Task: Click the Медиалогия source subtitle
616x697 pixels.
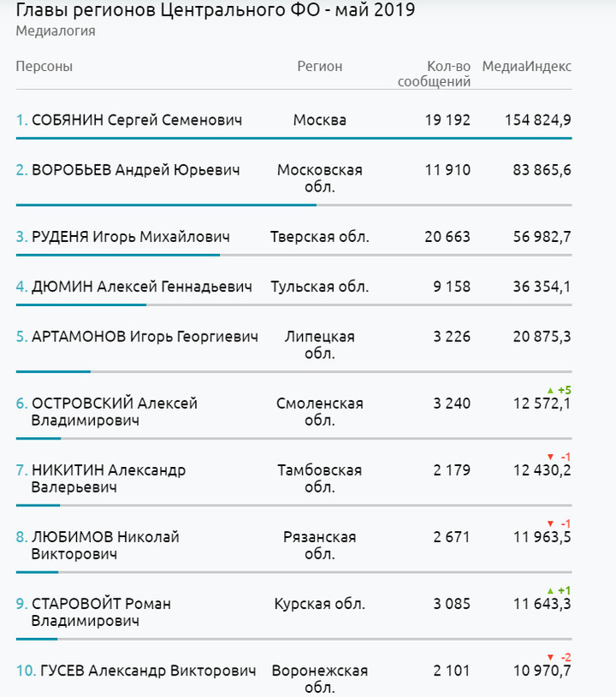Action: 56,32
